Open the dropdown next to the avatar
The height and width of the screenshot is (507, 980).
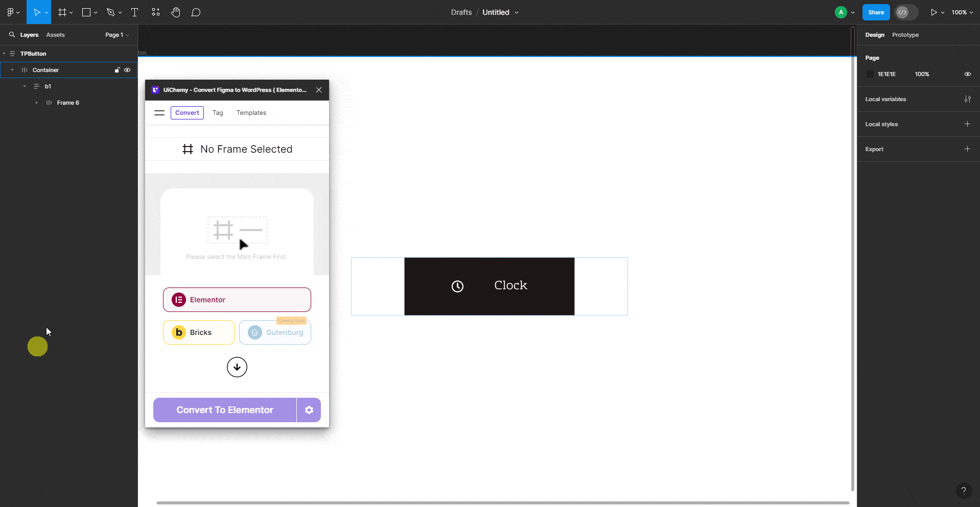click(853, 12)
